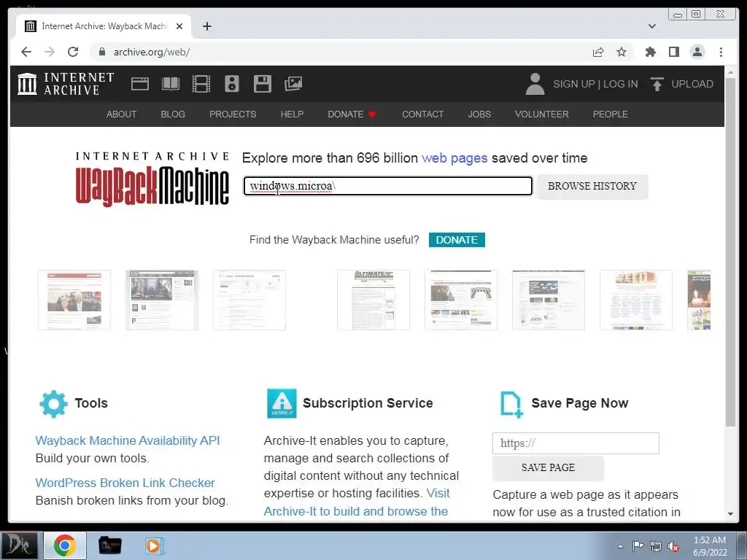This screenshot has height=560, width=747.
Task: Open the PROJECTS menu item
Action: [233, 114]
